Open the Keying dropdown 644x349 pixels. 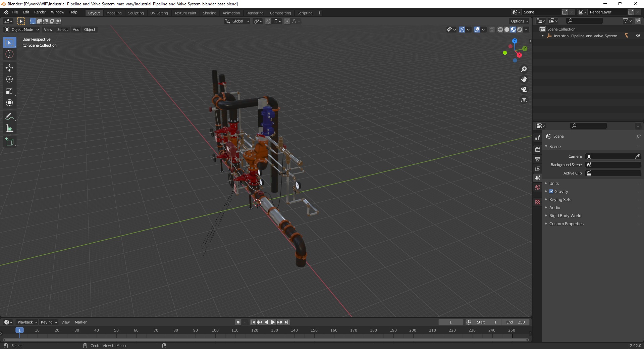click(x=49, y=322)
